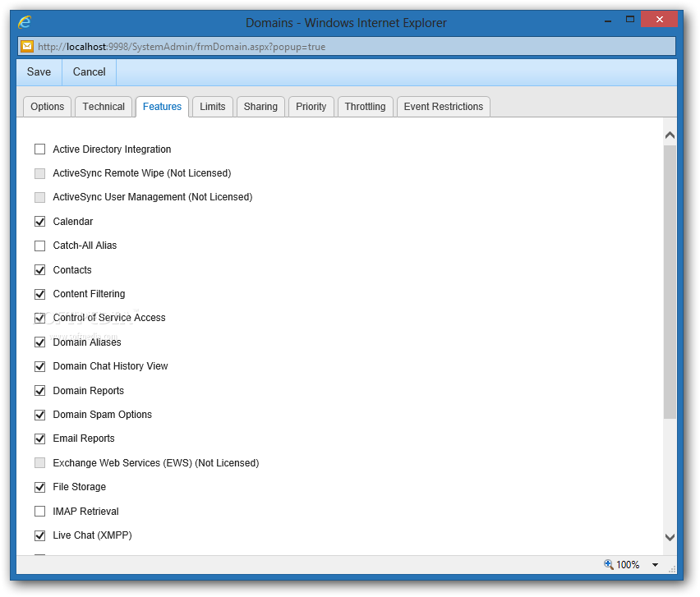Viewport: 700px width, 597px height.
Task: Switch to the Priority tab
Action: (311, 107)
